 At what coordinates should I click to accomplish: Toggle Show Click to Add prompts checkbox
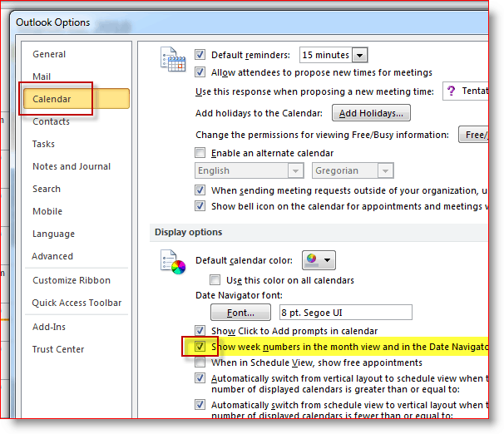pos(200,330)
